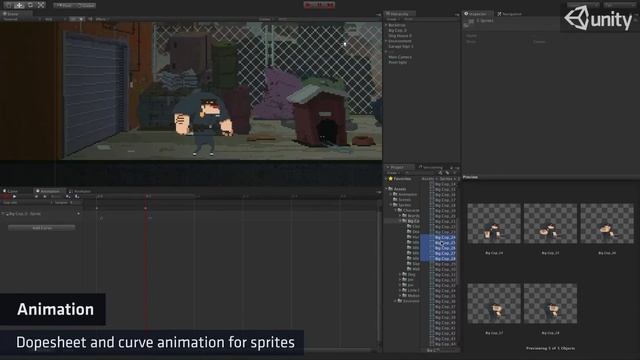Switch to the Navigation tab
The height and width of the screenshot is (360, 640).
click(x=509, y=14)
